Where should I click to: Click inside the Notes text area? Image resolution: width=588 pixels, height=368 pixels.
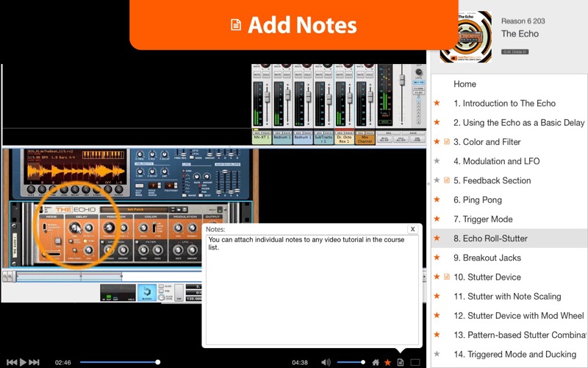pos(312,289)
